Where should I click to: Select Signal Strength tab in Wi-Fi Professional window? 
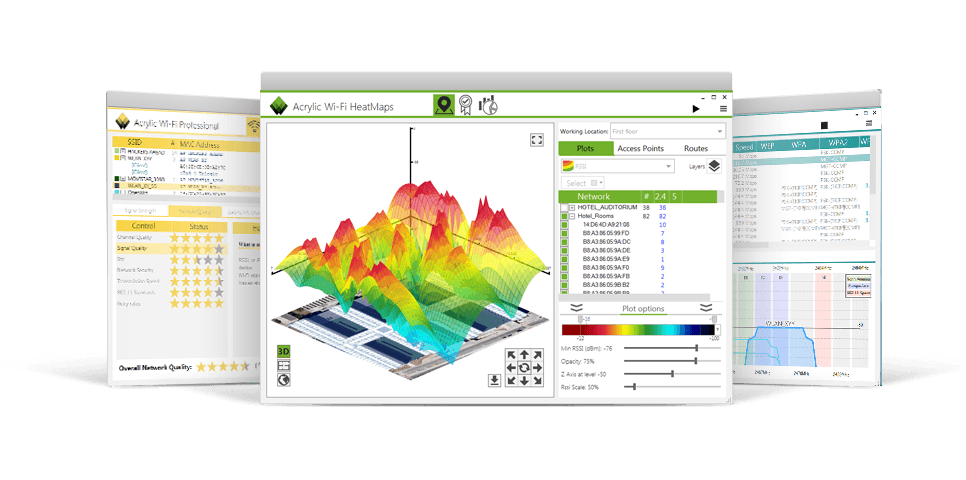[x=140, y=211]
